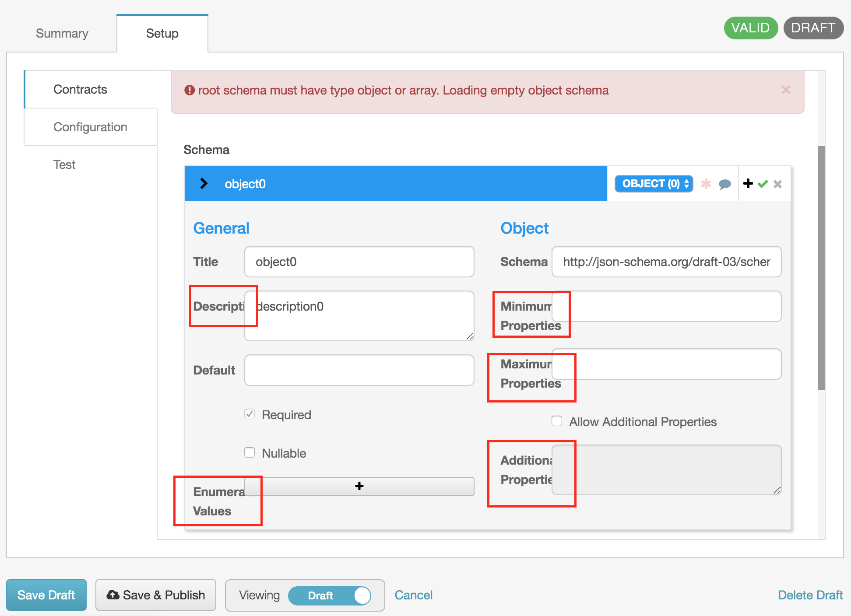This screenshot has width=851, height=616.
Task: Click the plus icon to add a child property
Action: (748, 184)
